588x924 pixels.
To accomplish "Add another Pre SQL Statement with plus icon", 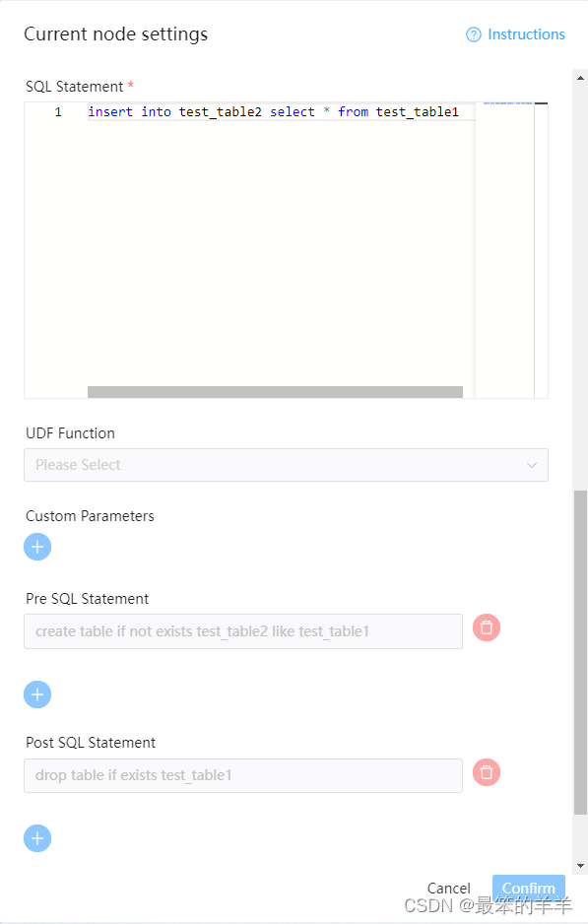I will click(37, 694).
